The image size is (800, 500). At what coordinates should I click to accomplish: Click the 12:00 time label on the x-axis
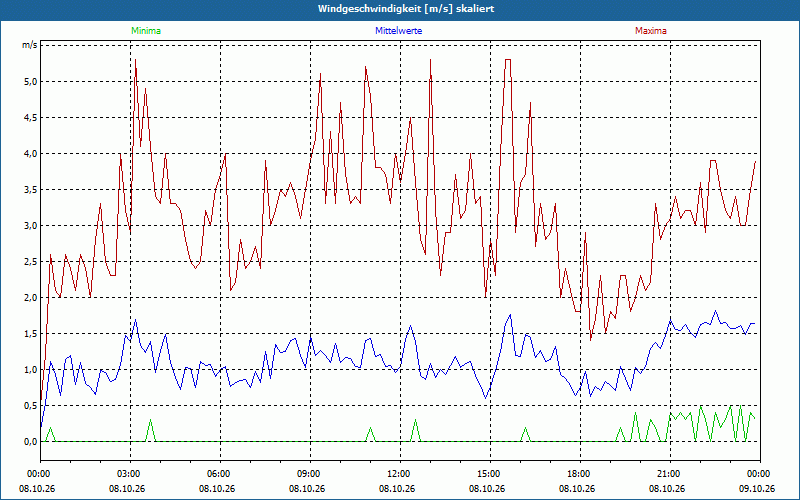pyautogui.click(x=399, y=474)
